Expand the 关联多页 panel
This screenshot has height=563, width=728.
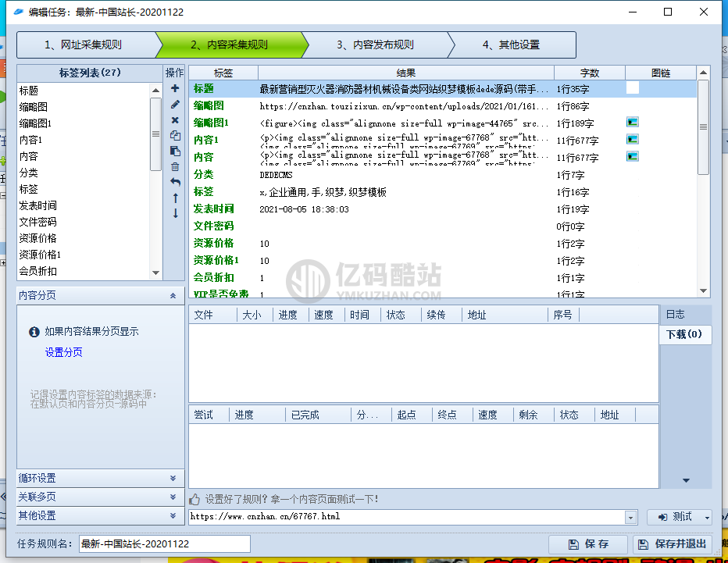[x=173, y=497]
